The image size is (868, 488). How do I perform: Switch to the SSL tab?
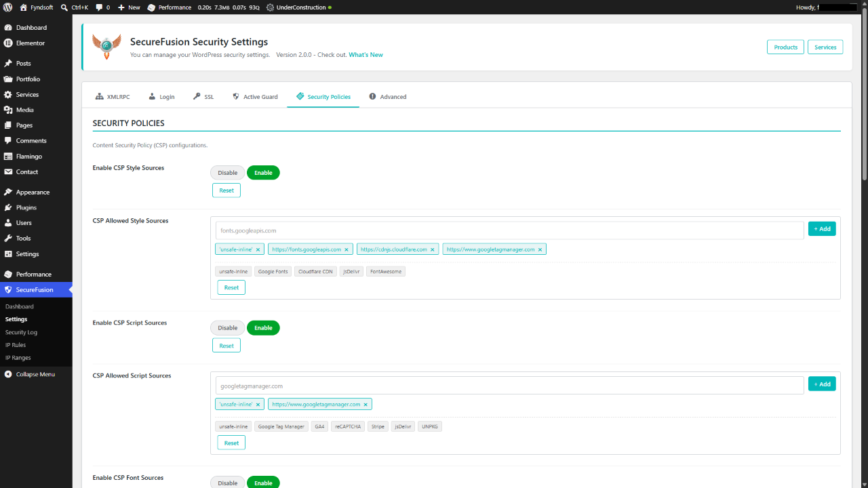203,96
